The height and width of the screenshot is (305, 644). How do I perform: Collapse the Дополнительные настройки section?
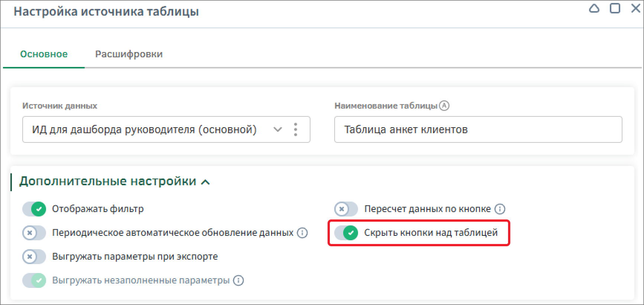(x=205, y=182)
